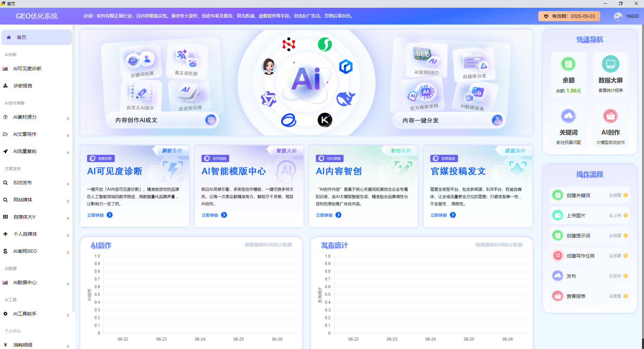
Task: Click the GEO优化系统 logo title
Action: tap(37, 16)
